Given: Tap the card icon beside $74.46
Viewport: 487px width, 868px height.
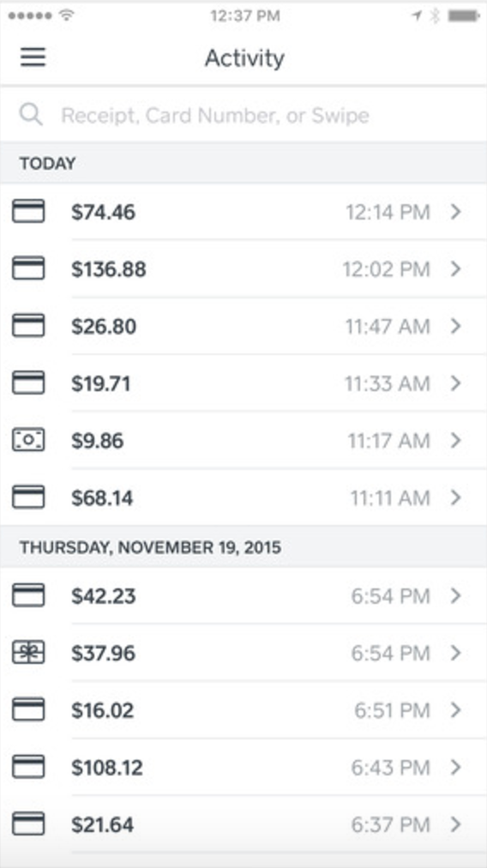Looking at the screenshot, I should (x=28, y=212).
